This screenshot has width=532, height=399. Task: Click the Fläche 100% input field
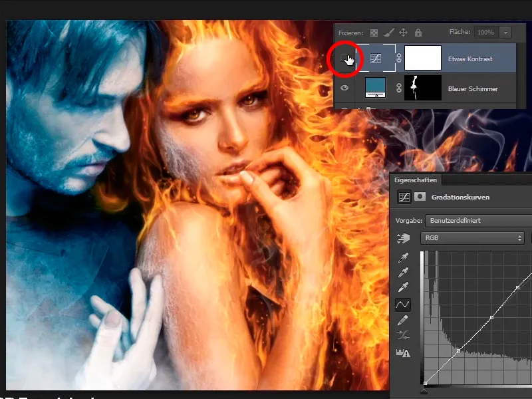click(x=487, y=32)
